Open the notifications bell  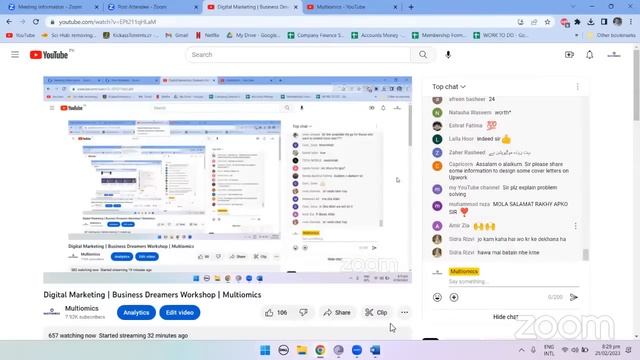point(589,54)
